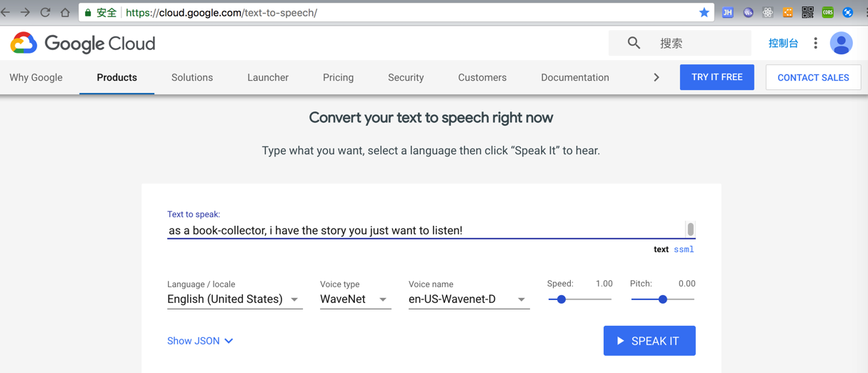
Task: Switch input mode to text
Action: 661,249
